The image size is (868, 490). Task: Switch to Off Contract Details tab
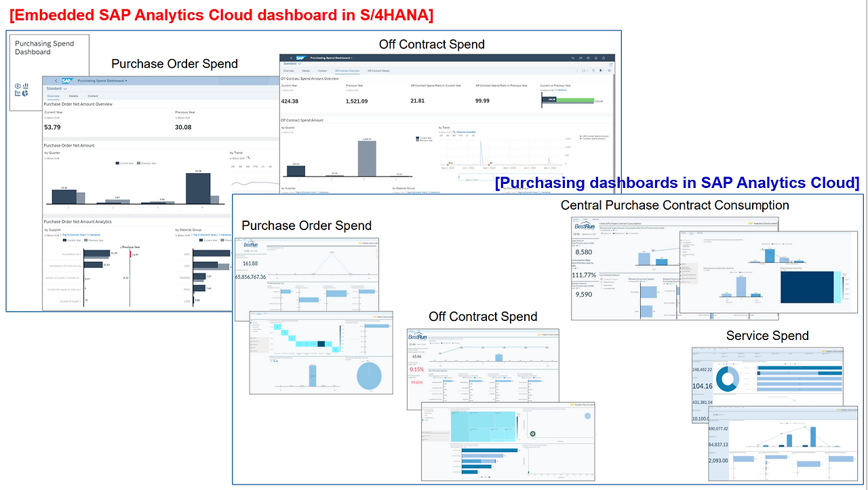(x=378, y=71)
